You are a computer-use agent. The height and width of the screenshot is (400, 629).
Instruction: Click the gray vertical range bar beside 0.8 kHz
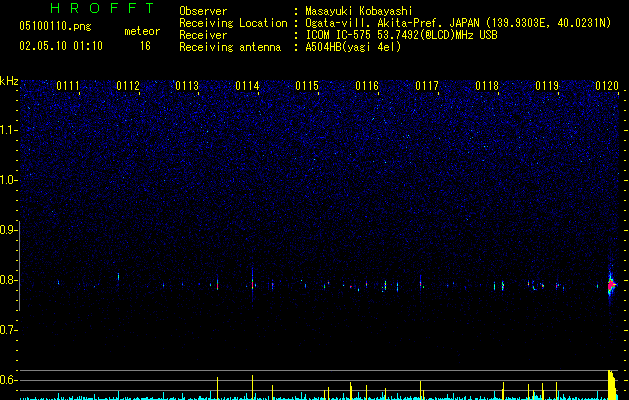[19, 266]
